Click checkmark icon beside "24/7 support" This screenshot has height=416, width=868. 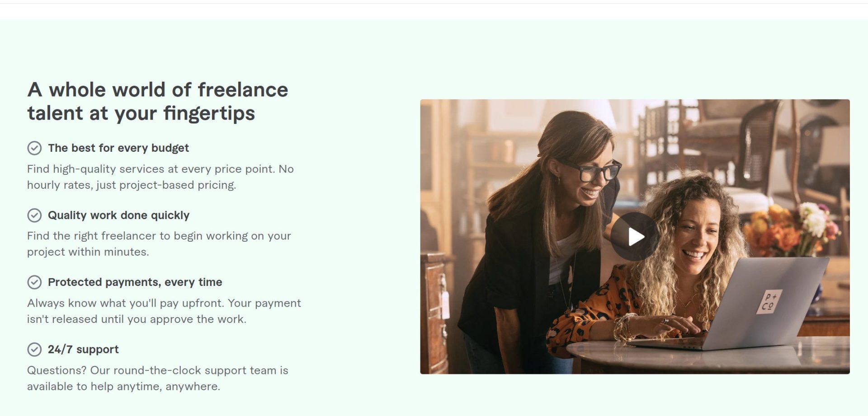point(34,350)
